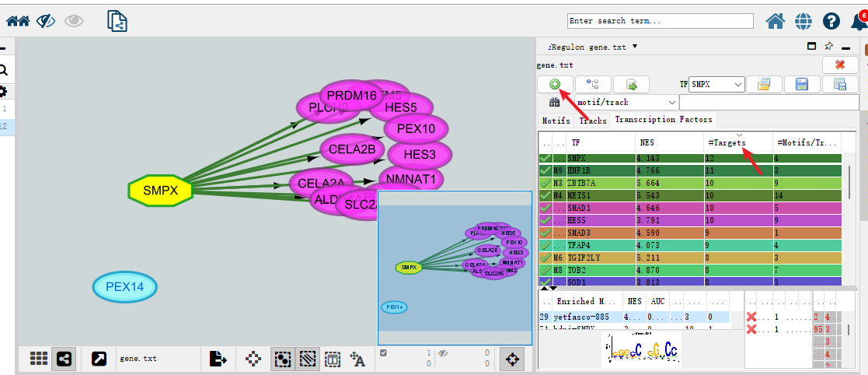Click the Export network arrow icon
Screen dimensions: 868x375
[x=99, y=359]
